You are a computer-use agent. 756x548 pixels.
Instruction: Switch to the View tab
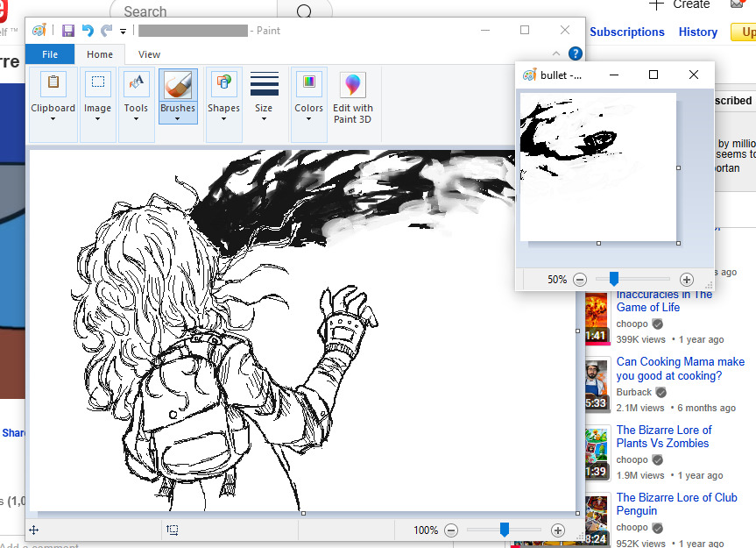pos(150,54)
